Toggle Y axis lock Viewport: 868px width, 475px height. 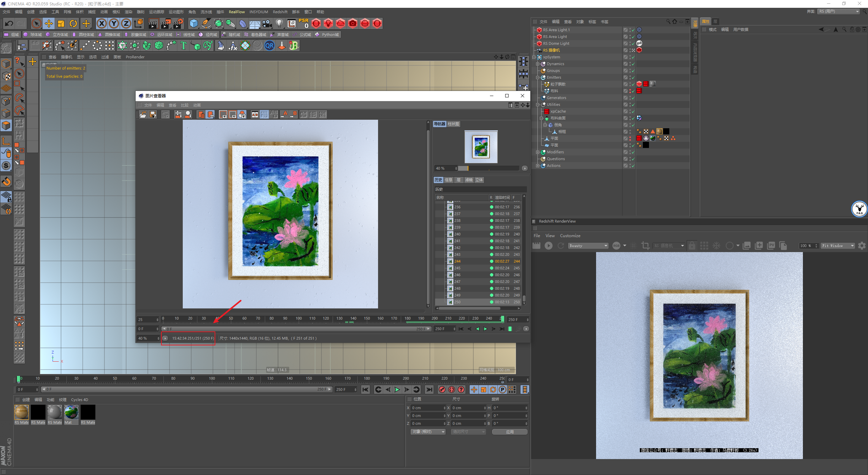[x=114, y=23]
